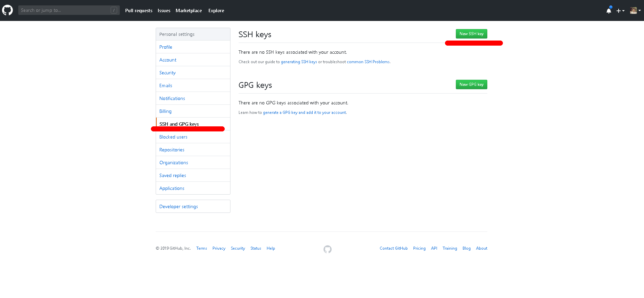644x298 pixels.
Task: Click the 2019 GitHub, Inc. copyright text
Action: 173,248
